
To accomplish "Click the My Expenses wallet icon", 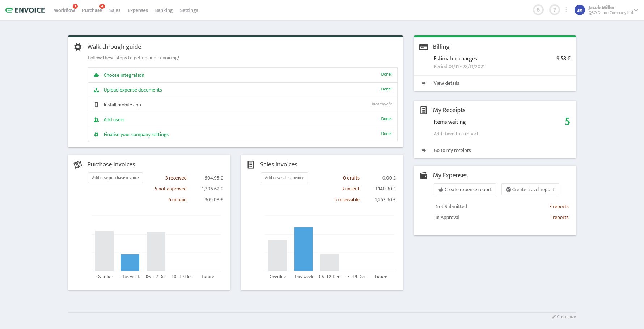I will [x=423, y=176].
